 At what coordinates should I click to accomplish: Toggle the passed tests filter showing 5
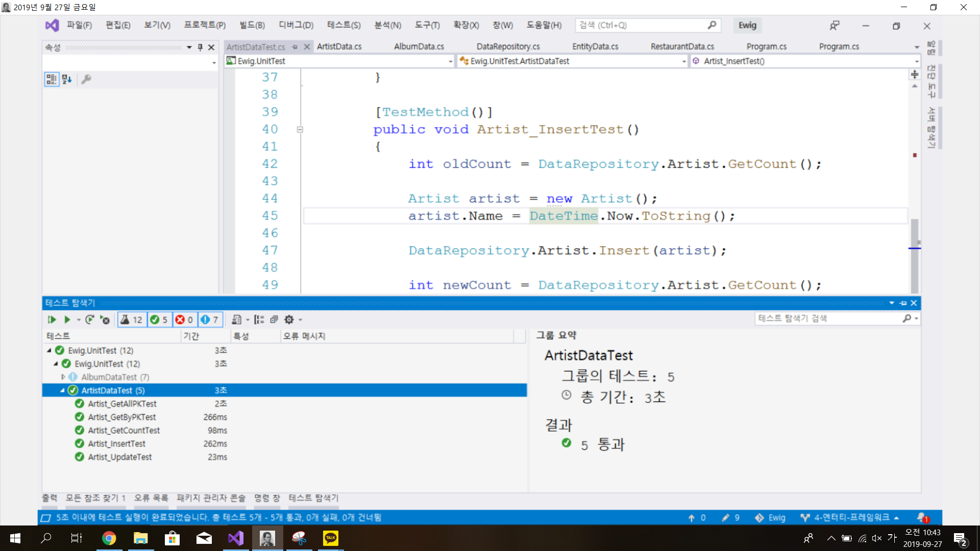[159, 319]
